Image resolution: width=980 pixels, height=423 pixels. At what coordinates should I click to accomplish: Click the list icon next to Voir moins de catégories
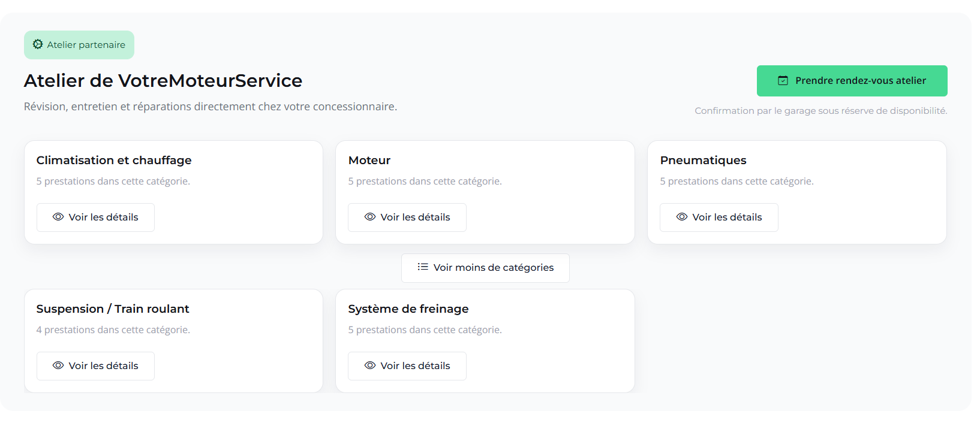(x=422, y=267)
